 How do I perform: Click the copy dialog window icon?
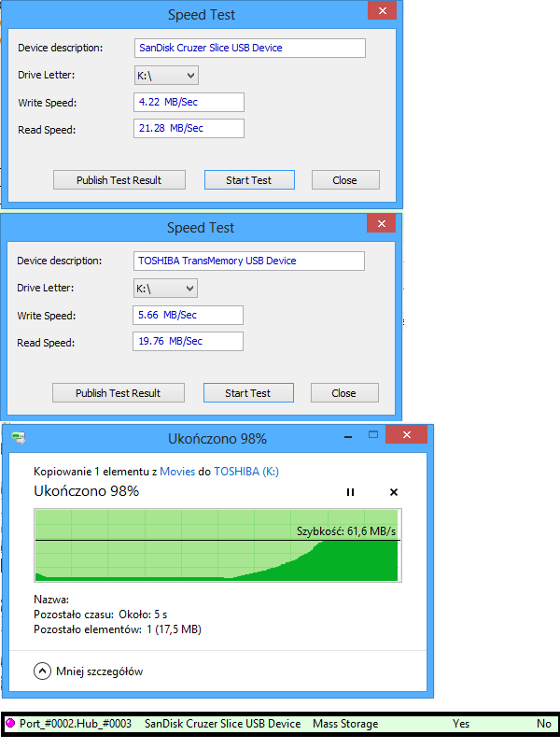(19, 438)
